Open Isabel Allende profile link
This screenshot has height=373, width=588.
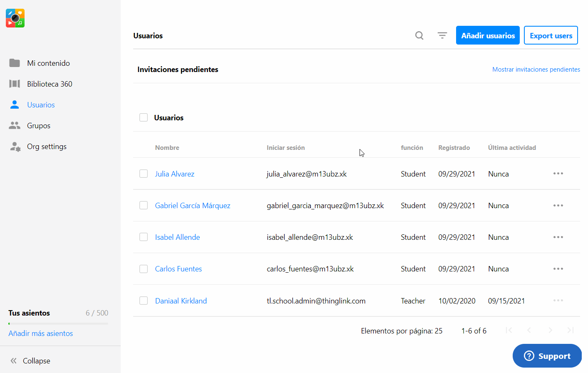coord(177,237)
